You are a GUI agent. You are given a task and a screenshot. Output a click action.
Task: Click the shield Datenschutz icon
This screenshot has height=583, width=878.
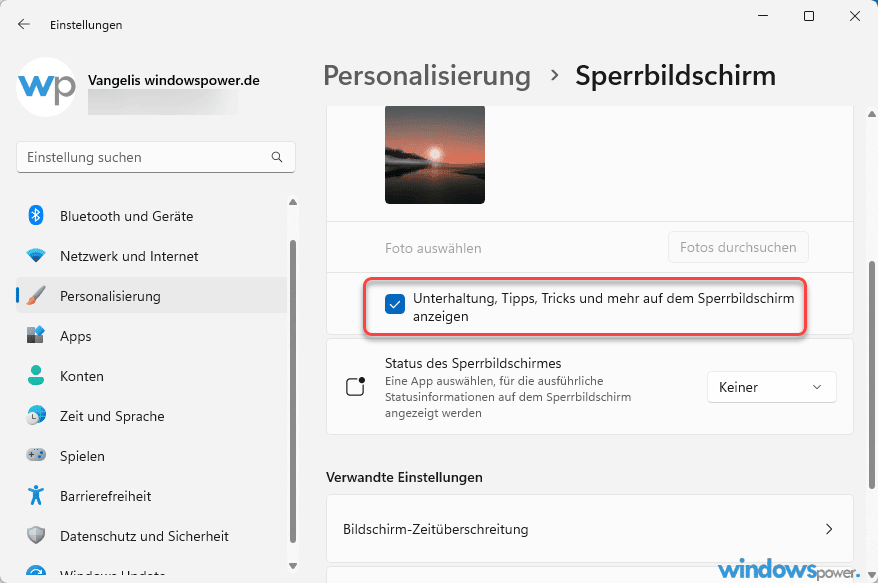click(36, 535)
